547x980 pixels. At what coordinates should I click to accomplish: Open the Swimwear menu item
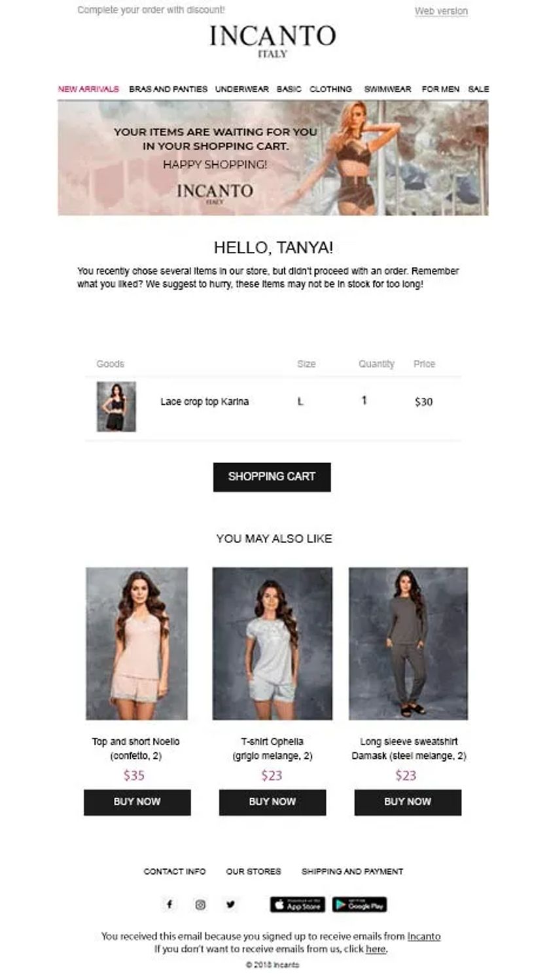(x=387, y=89)
